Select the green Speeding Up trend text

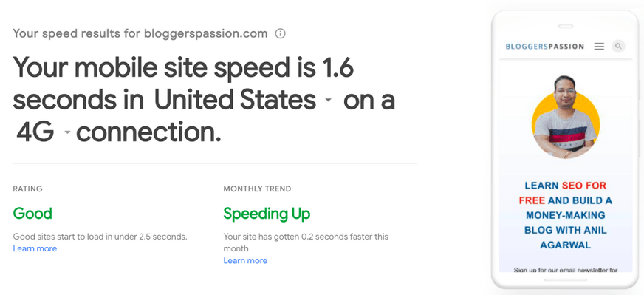coord(267,214)
